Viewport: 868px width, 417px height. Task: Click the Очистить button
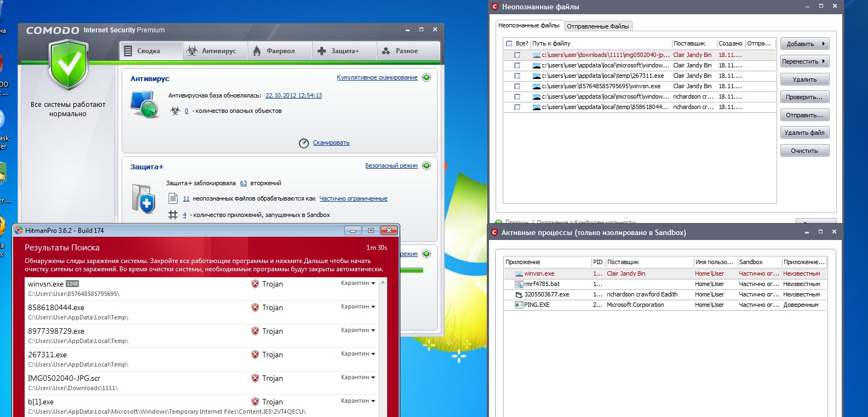point(804,151)
